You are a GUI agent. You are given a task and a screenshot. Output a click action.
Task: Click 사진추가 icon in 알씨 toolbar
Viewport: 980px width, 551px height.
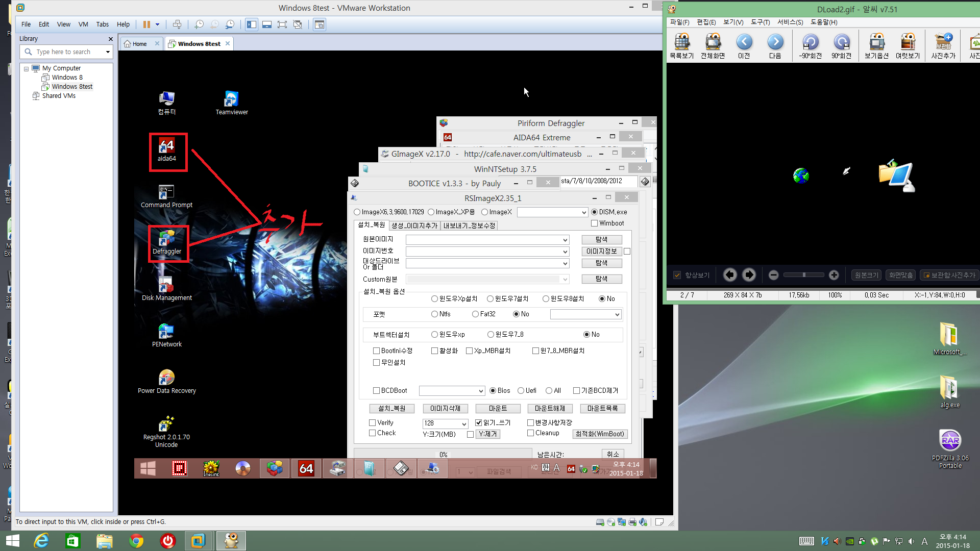943,46
